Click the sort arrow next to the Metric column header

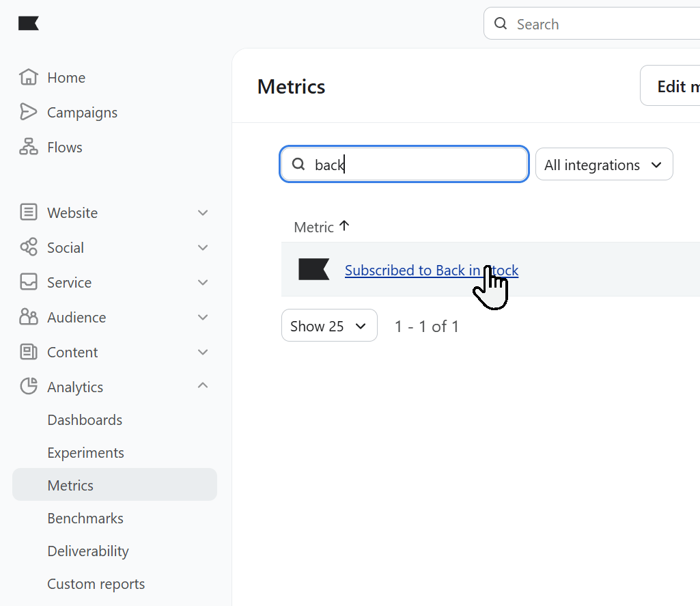[344, 225]
